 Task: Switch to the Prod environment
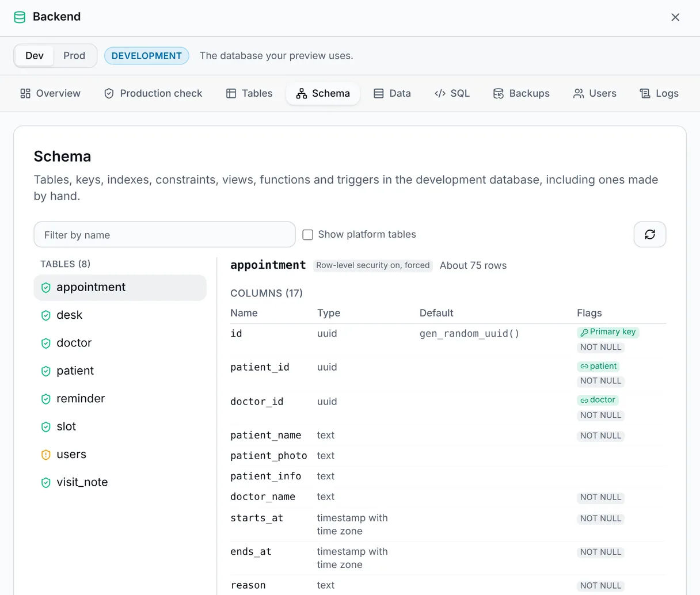point(74,56)
